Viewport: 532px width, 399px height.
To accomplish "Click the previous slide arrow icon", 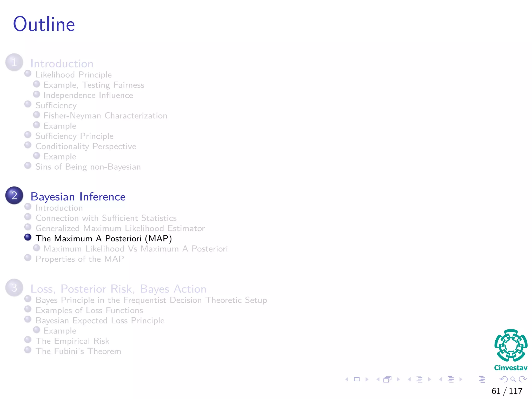I will pos(347,379).
